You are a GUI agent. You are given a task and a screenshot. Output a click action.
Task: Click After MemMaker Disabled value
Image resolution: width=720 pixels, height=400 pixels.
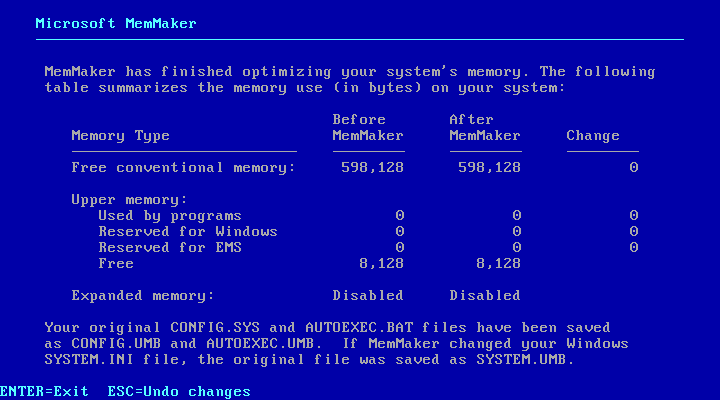485,295
